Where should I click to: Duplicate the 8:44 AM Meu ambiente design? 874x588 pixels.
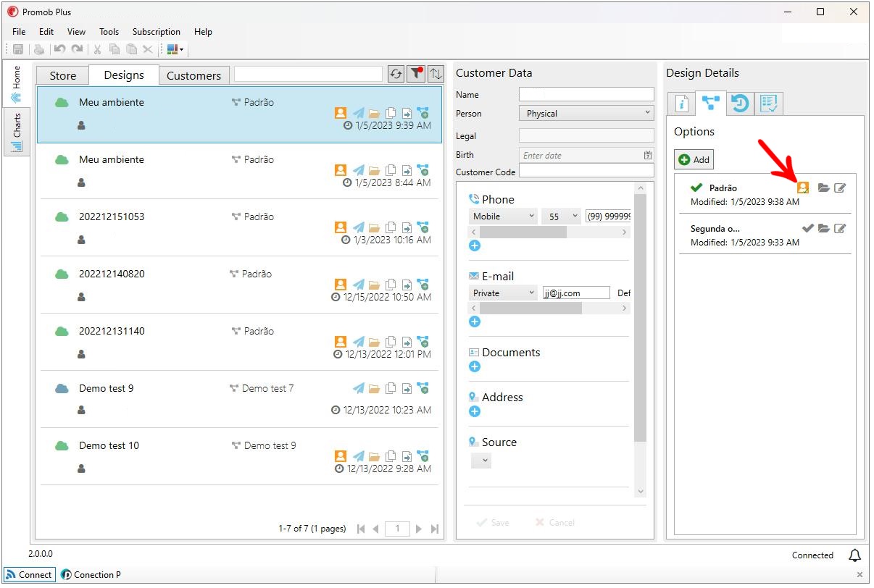point(391,170)
